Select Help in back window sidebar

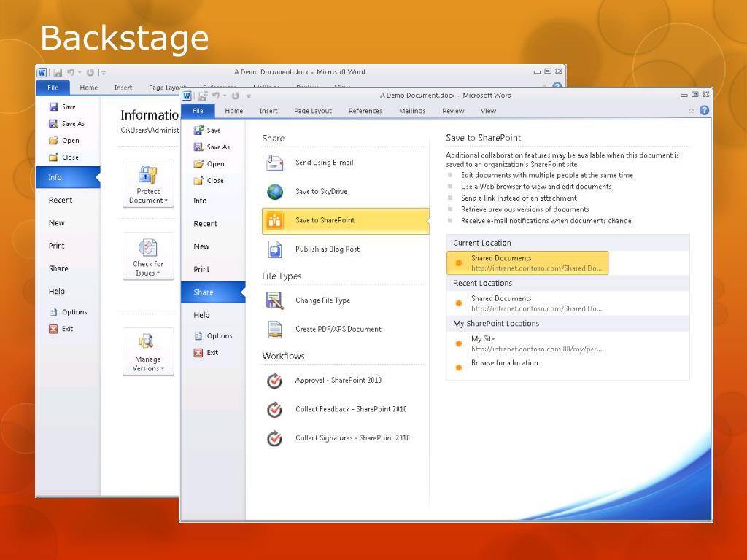click(x=68, y=292)
